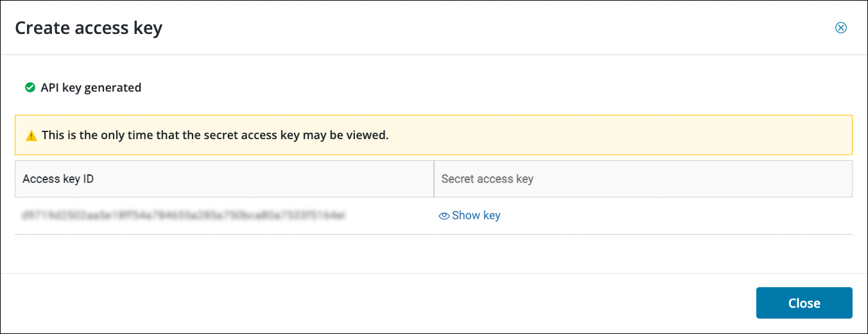Click the word Secret in the column header
868x334 pixels.
pos(457,179)
